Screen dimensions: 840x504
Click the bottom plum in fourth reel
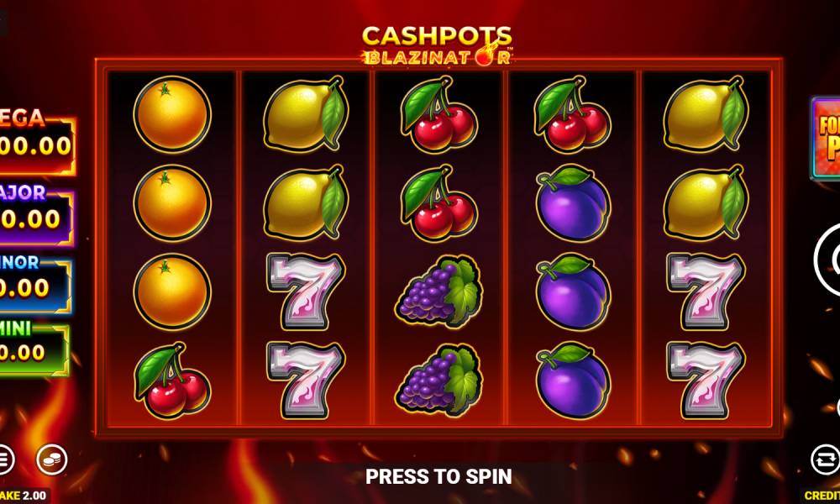pos(573,381)
